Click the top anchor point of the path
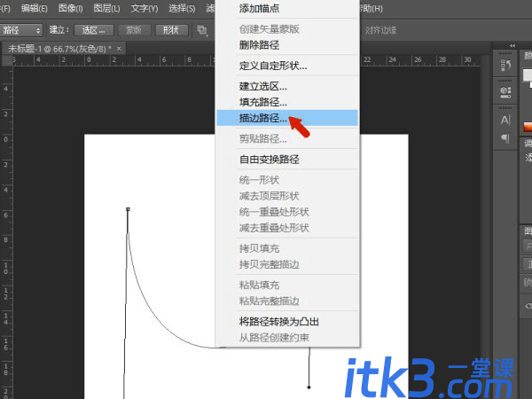 click(128, 209)
